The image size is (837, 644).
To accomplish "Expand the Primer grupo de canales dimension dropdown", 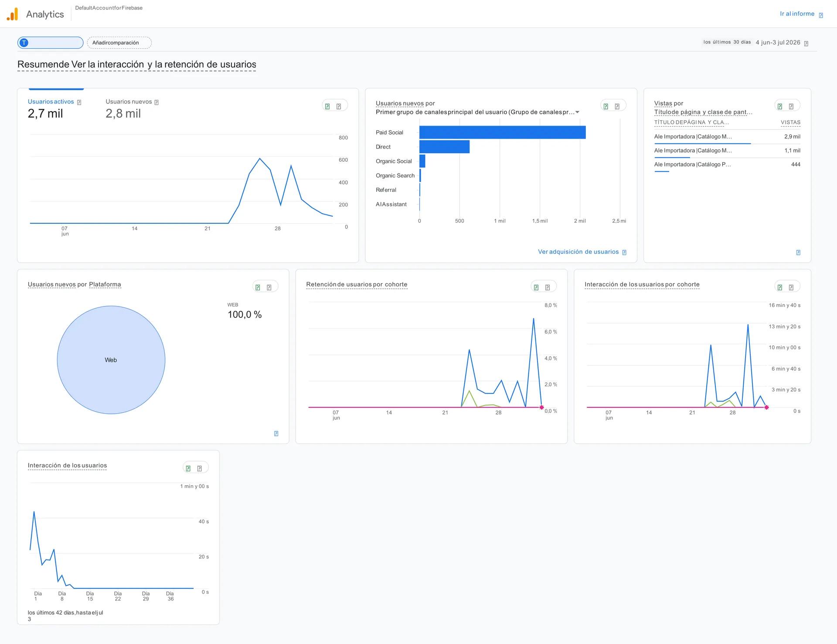I will click(477, 112).
